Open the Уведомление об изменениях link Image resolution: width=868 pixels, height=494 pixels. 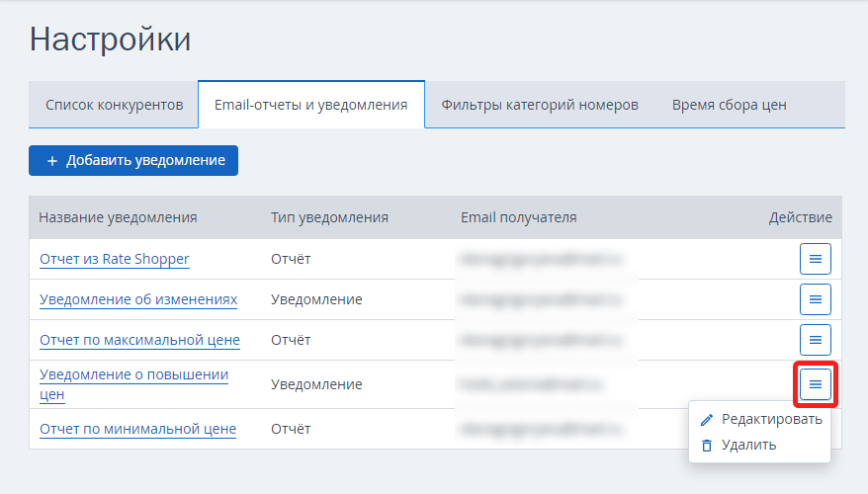138,299
